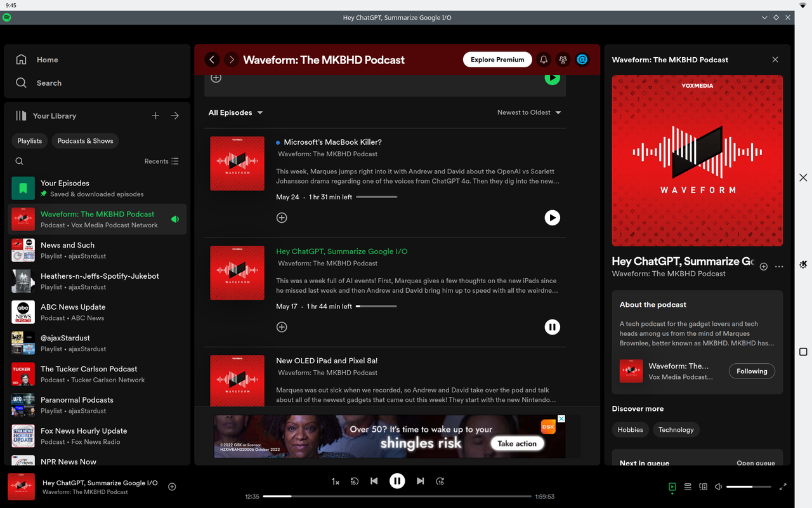The width and height of the screenshot is (812, 508).
Task: Open the Hobbies category chip
Action: pyautogui.click(x=630, y=430)
